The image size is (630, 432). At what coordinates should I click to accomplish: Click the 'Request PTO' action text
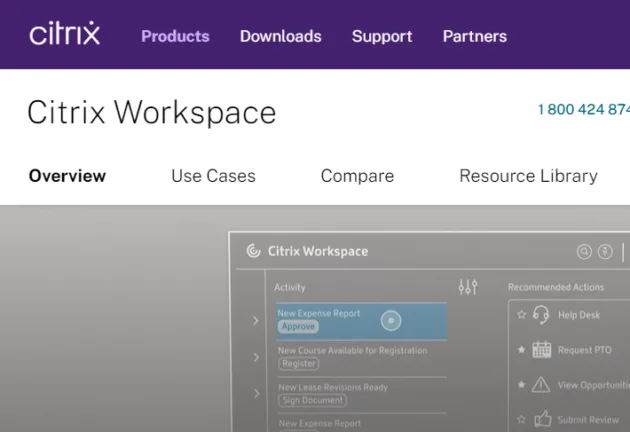click(585, 350)
